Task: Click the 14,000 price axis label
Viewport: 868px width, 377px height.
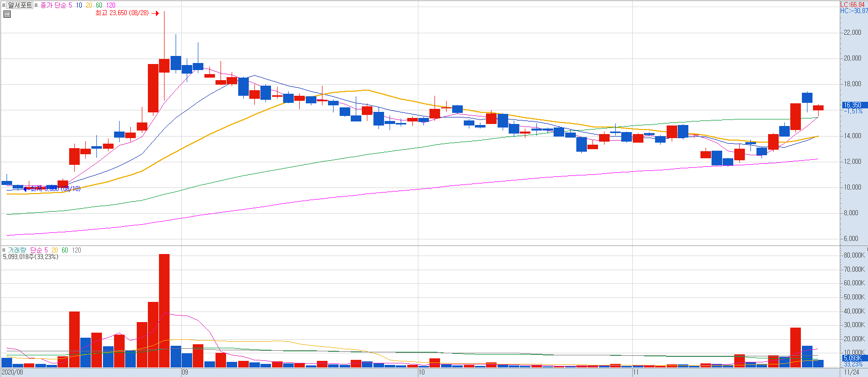Action: tap(852, 136)
